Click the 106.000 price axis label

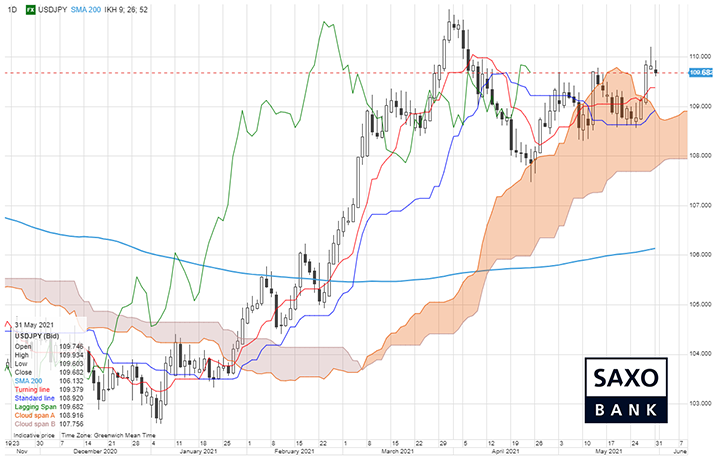(700, 254)
